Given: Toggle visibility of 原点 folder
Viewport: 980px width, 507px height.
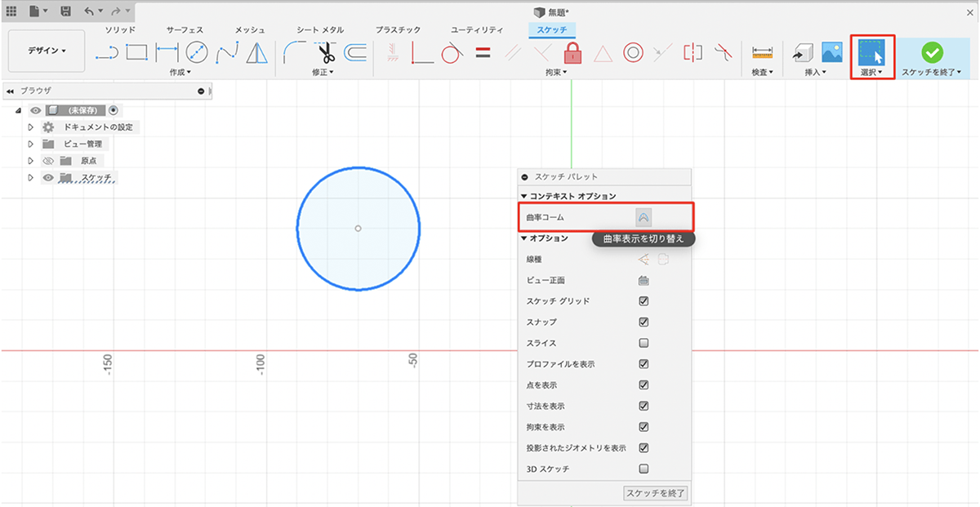Looking at the screenshot, I should point(48,161).
